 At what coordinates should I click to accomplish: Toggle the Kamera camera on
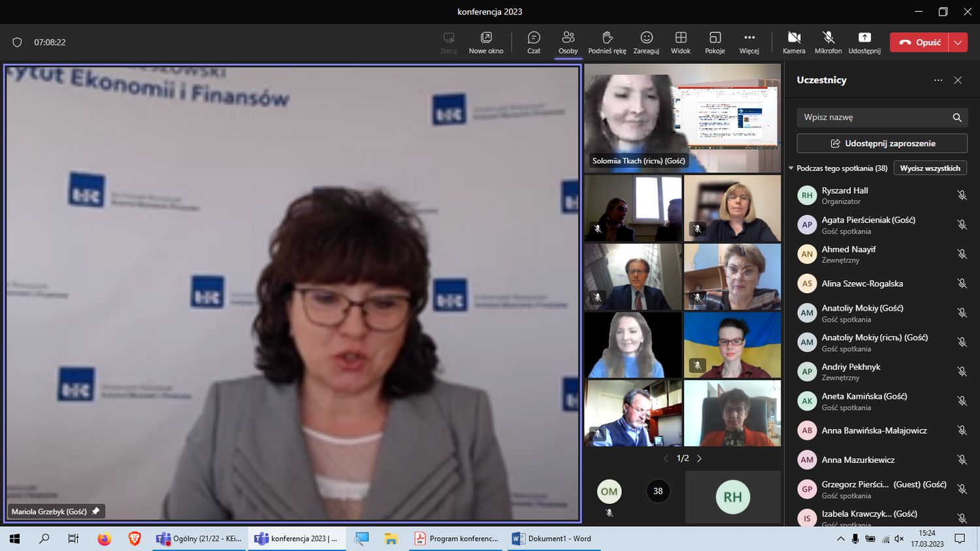pyautogui.click(x=794, y=42)
